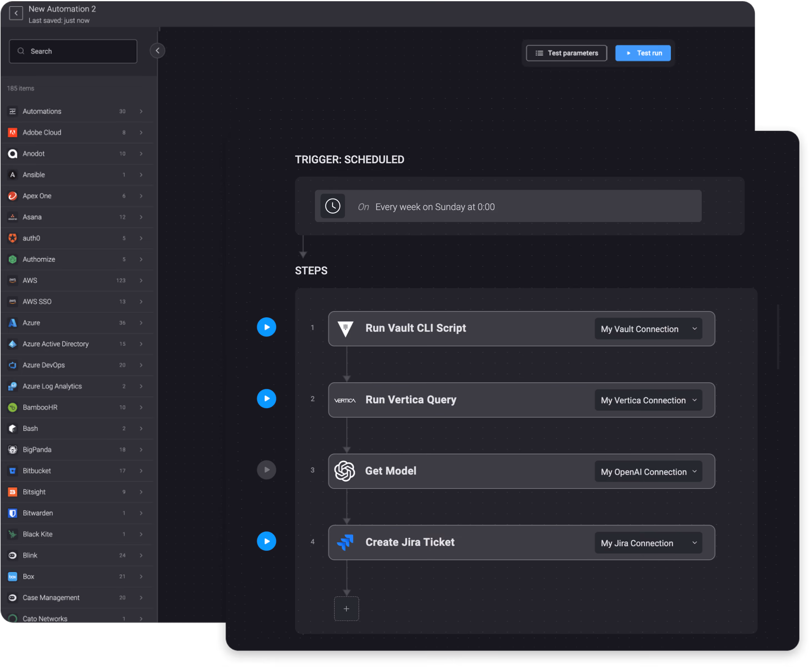This screenshot has width=812, height=667.
Task: Open the My OpenAI Connection dropdown
Action: click(648, 471)
